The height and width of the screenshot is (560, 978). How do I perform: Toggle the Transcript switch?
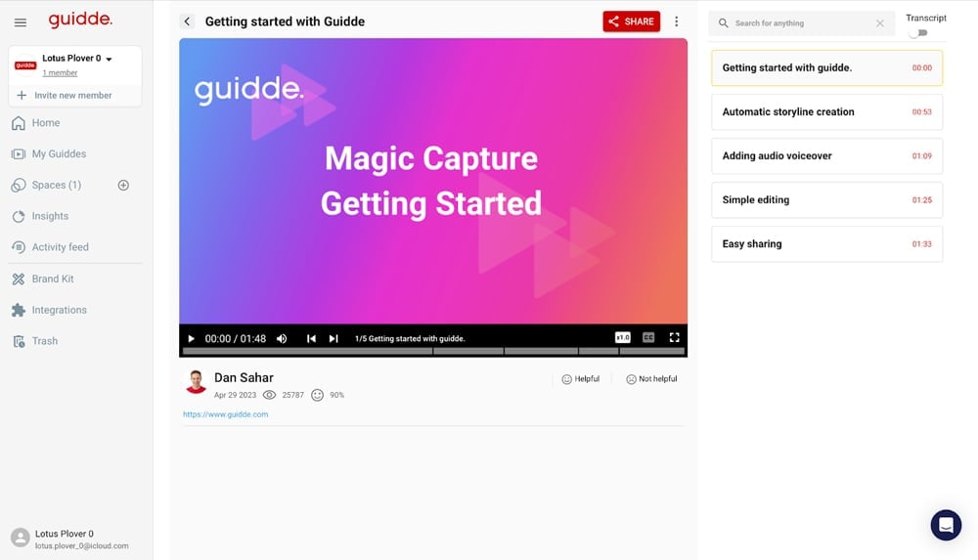click(918, 33)
